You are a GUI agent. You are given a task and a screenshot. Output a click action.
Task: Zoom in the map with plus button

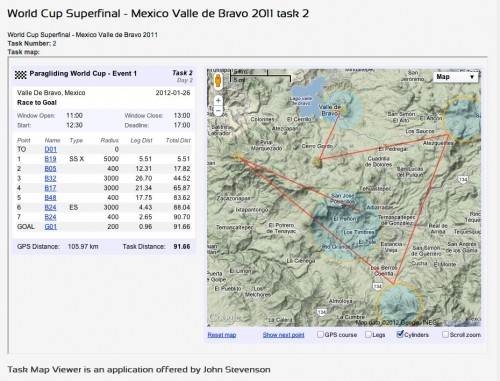(218, 100)
